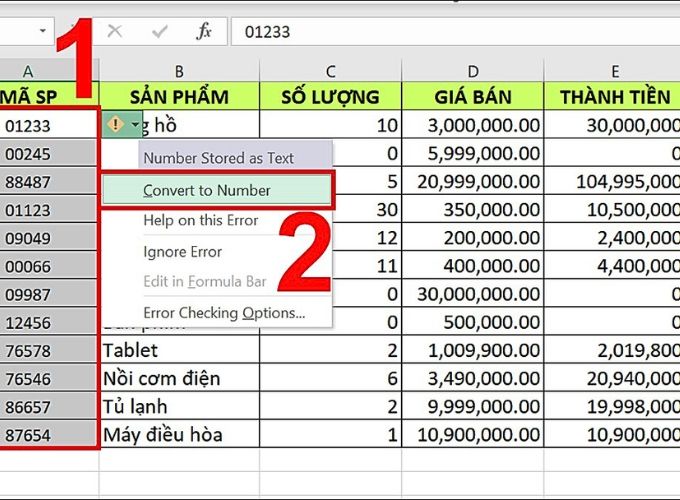Select column D header
The height and width of the screenshot is (500, 680).
point(473,71)
